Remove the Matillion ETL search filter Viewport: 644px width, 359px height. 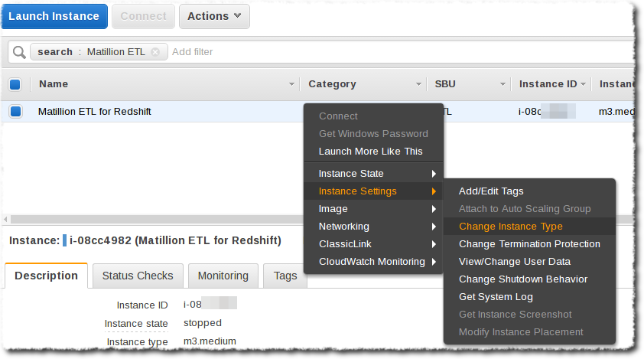point(155,52)
